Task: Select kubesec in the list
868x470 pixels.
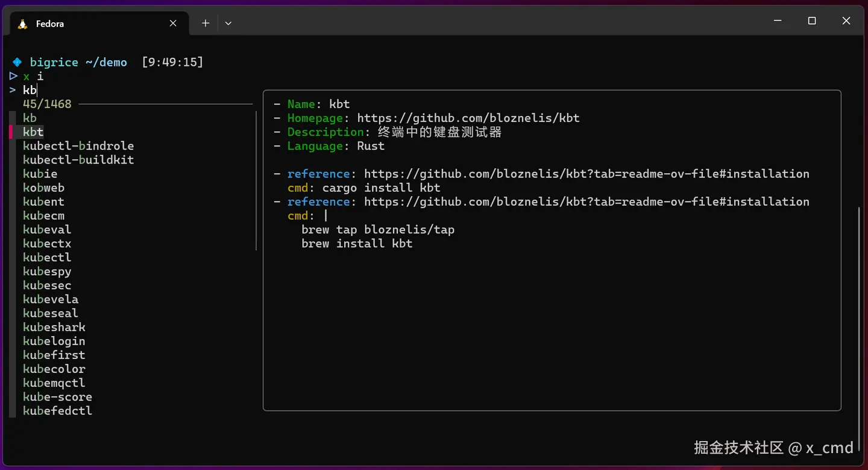Action: (47, 285)
